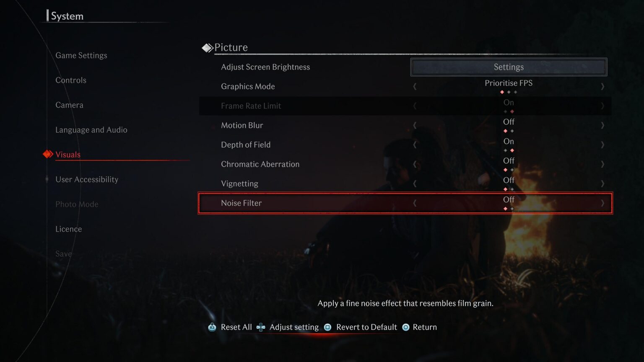Click the small marker beside User Accessibility
The height and width of the screenshot is (362, 644).
tap(47, 179)
